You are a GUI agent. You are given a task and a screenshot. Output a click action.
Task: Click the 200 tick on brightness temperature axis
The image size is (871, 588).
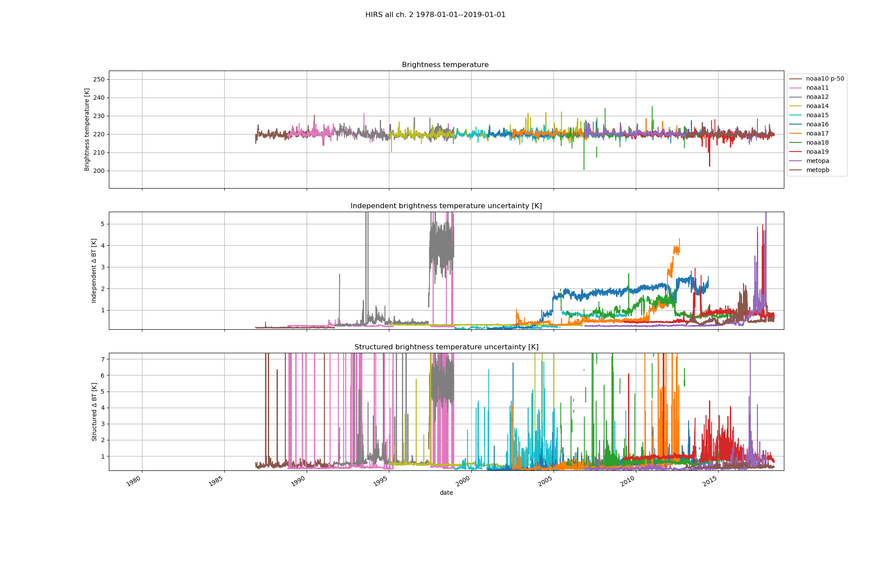pyautogui.click(x=99, y=171)
